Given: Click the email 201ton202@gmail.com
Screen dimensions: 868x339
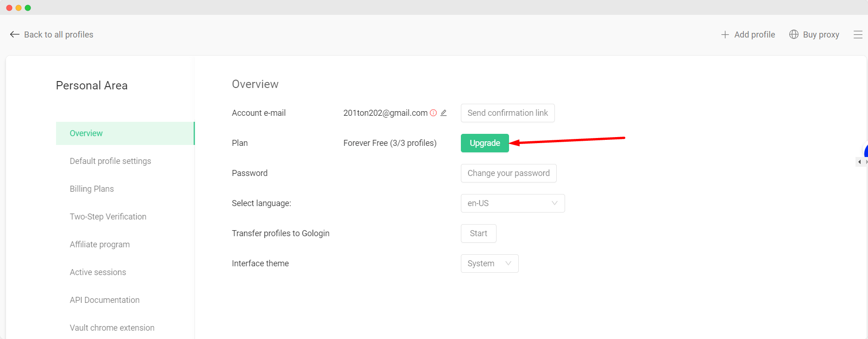Looking at the screenshot, I should click(385, 113).
